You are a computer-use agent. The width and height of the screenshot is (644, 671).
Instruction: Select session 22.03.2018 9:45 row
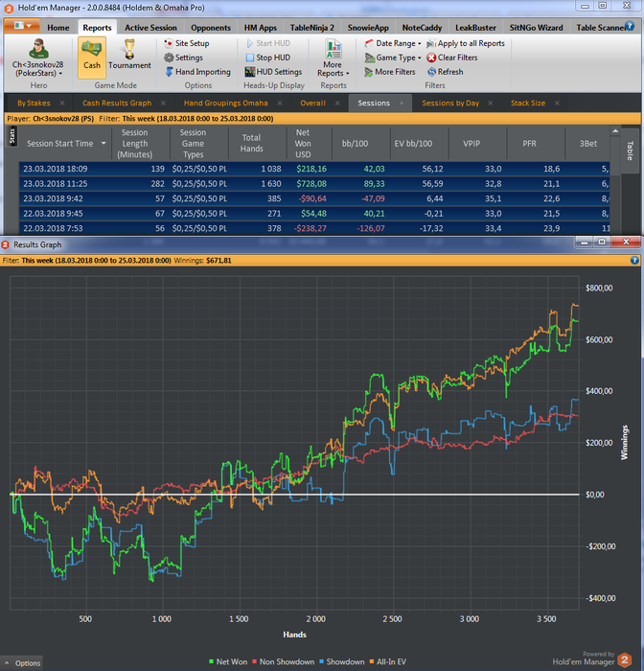click(314, 213)
